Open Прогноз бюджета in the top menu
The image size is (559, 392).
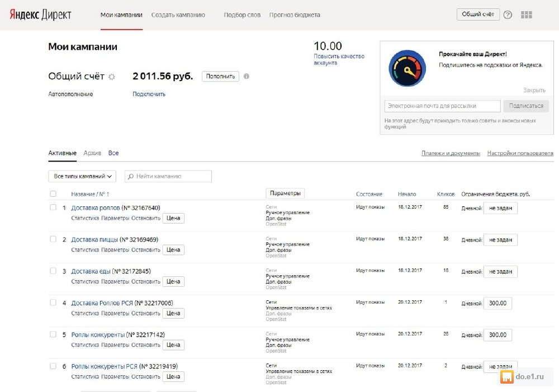(295, 15)
